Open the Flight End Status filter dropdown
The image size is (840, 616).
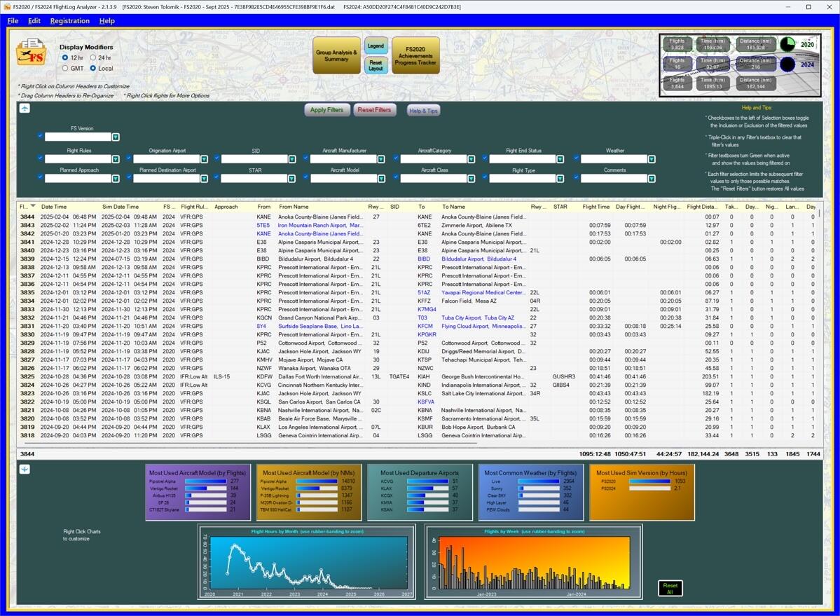pos(560,159)
